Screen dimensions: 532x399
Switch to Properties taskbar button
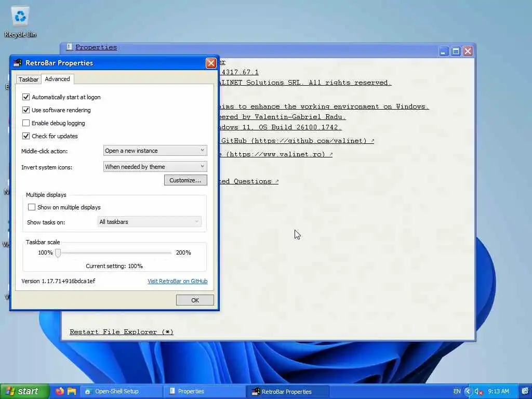click(205, 391)
